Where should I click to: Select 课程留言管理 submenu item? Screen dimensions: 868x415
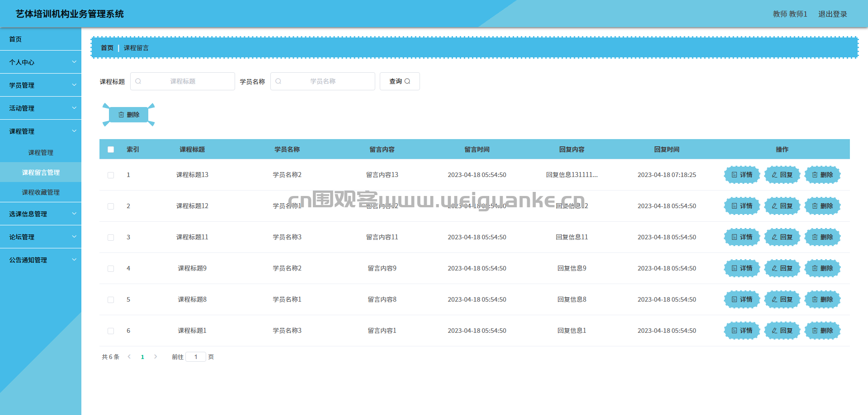pyautogui.click(x=41, y=173)
